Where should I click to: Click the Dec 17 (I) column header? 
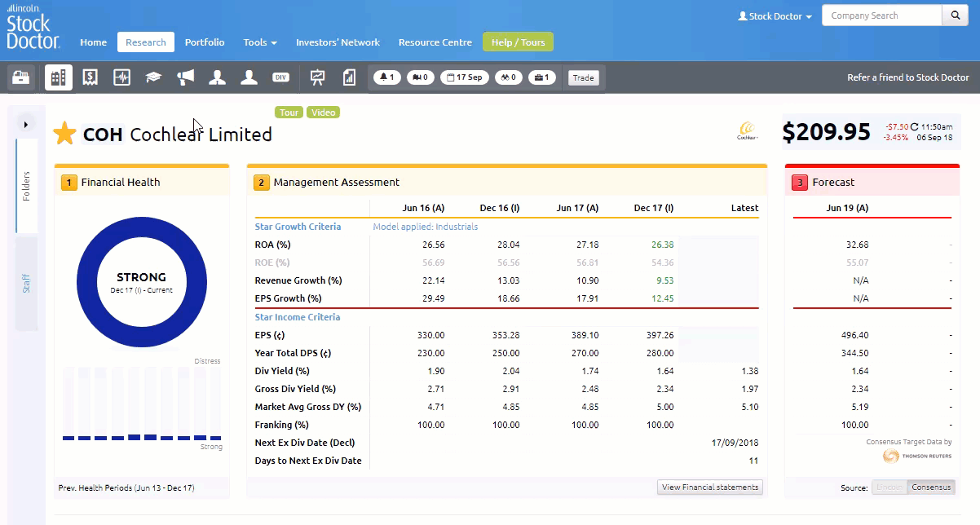(656, 208)
